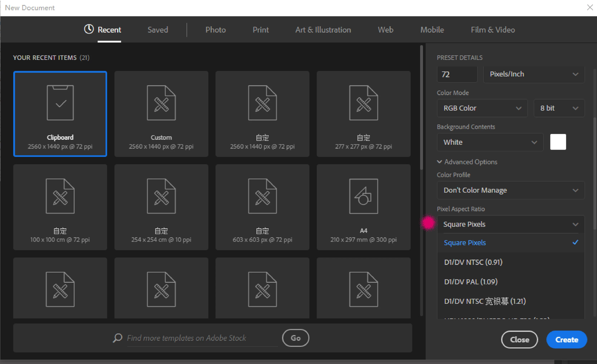Screen dimensions: 597x364
Task: Open the RGB Color mode dropdown
Action: [x=482, y=108]
